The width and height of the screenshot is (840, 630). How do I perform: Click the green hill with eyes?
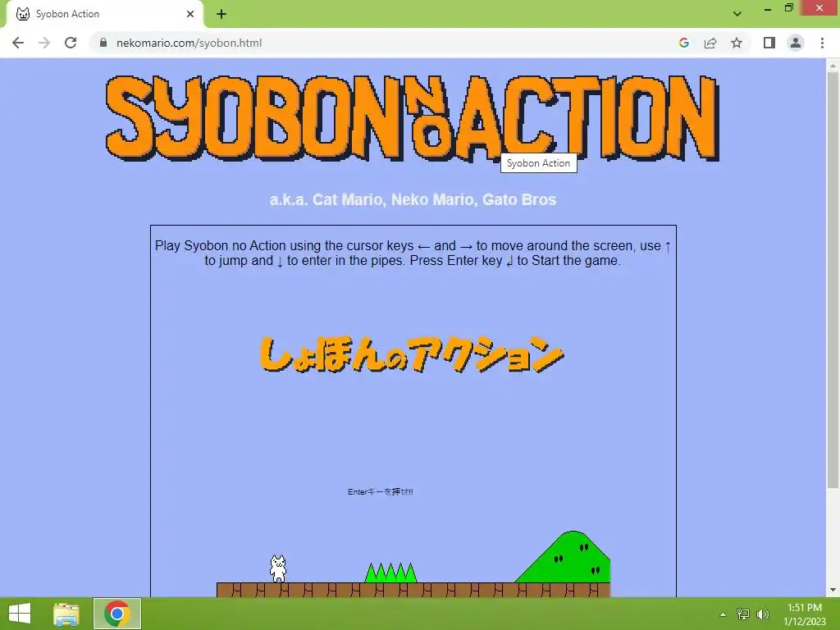pyautogui.click(x=563, y=557)
